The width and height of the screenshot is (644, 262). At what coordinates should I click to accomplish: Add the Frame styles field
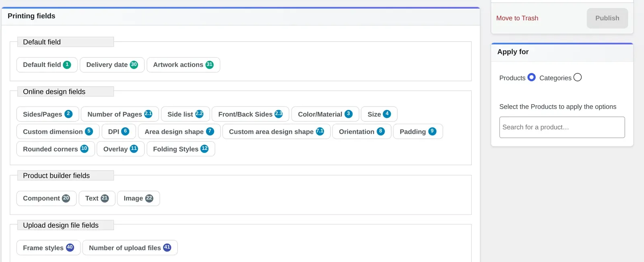[48, 247]
